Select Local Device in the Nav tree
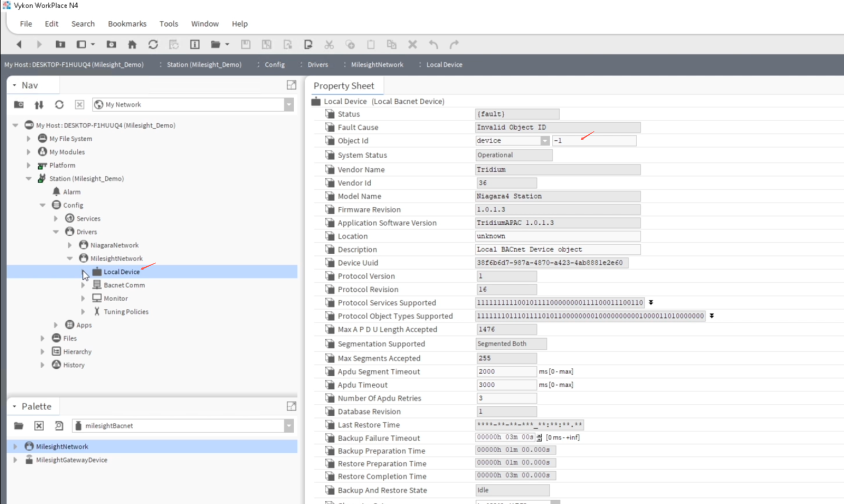 pos(122,272)
